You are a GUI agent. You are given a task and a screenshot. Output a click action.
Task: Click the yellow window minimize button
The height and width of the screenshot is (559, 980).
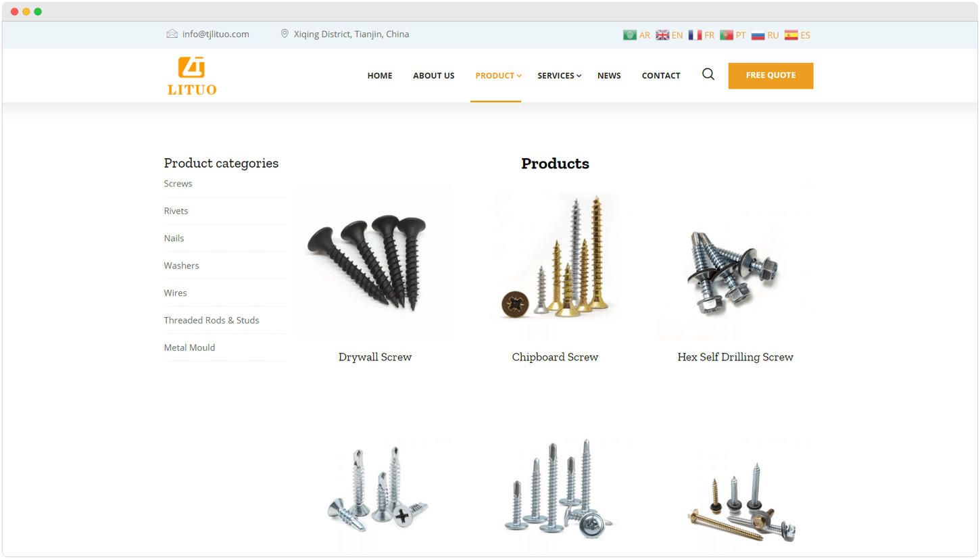26,11
